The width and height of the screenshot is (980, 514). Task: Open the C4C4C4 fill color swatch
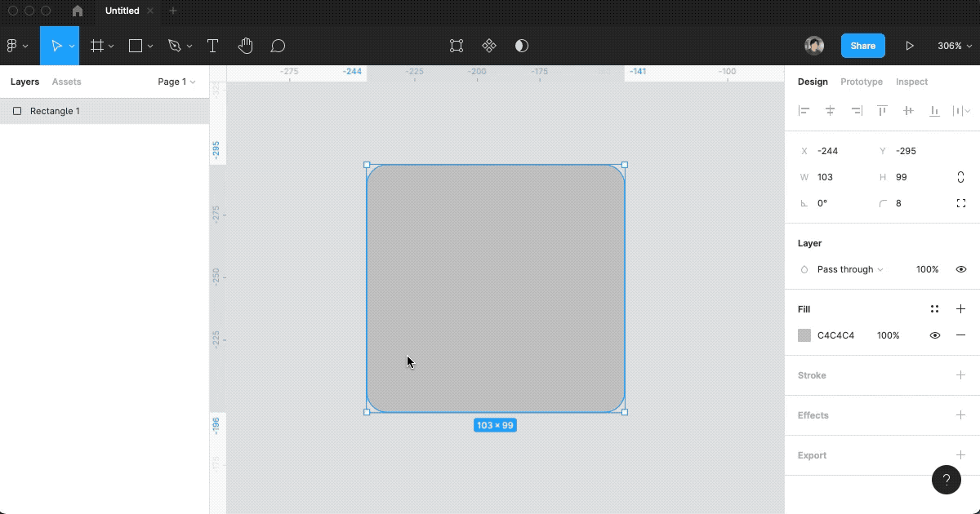pyautogui.click(x=804, y=335)
